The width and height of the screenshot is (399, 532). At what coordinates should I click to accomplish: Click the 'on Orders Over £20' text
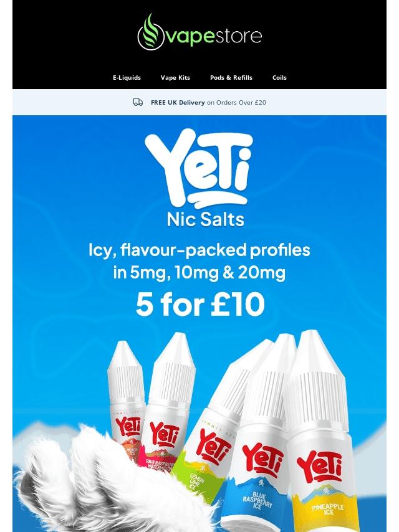click(236, 102)
